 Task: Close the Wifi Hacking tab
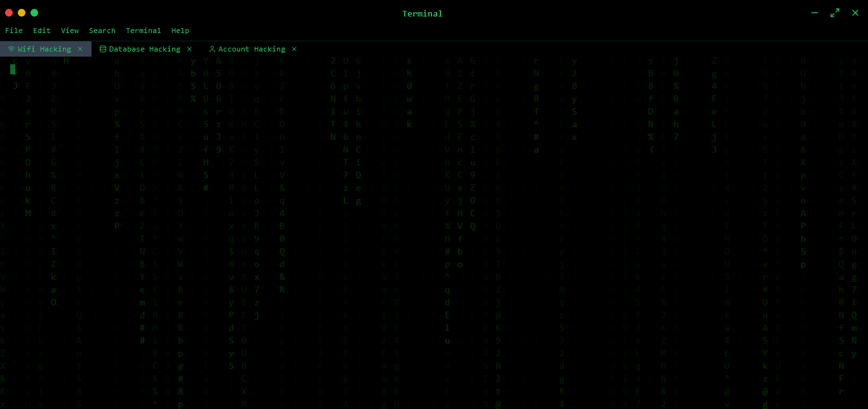tap(80, 49)
